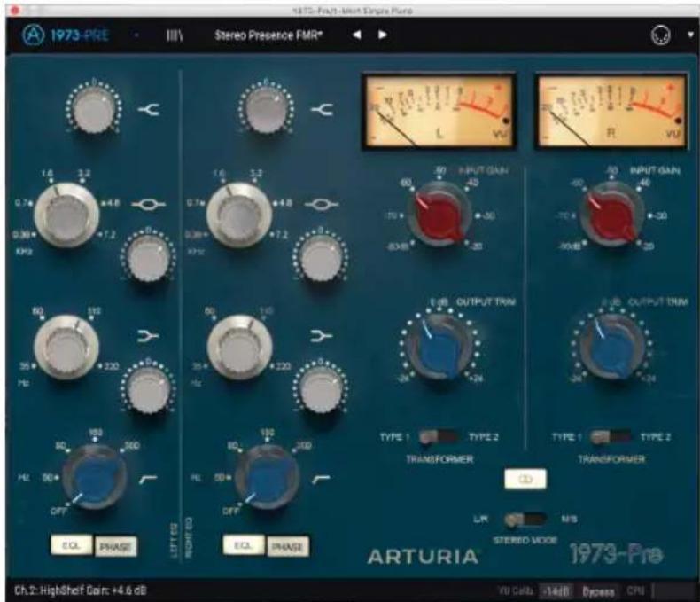Click the Right EQ blue high-pass filter knob
The height and width of the screenshot is (602, 700).
tap(267, 477)
